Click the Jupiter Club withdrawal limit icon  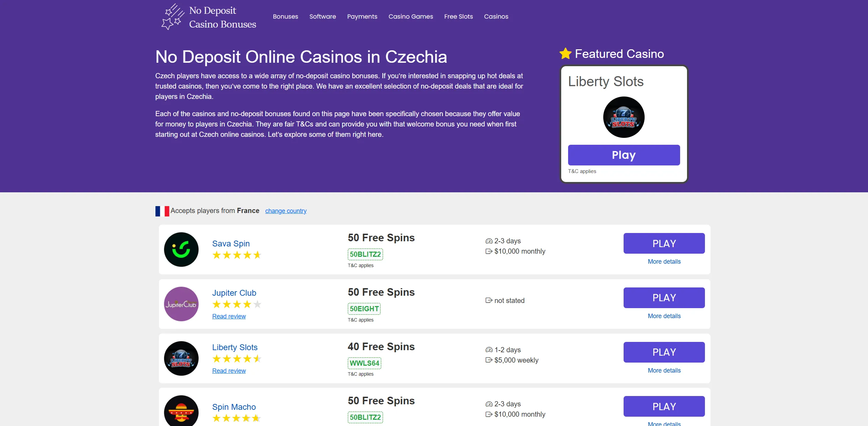(x=489, y=301)
